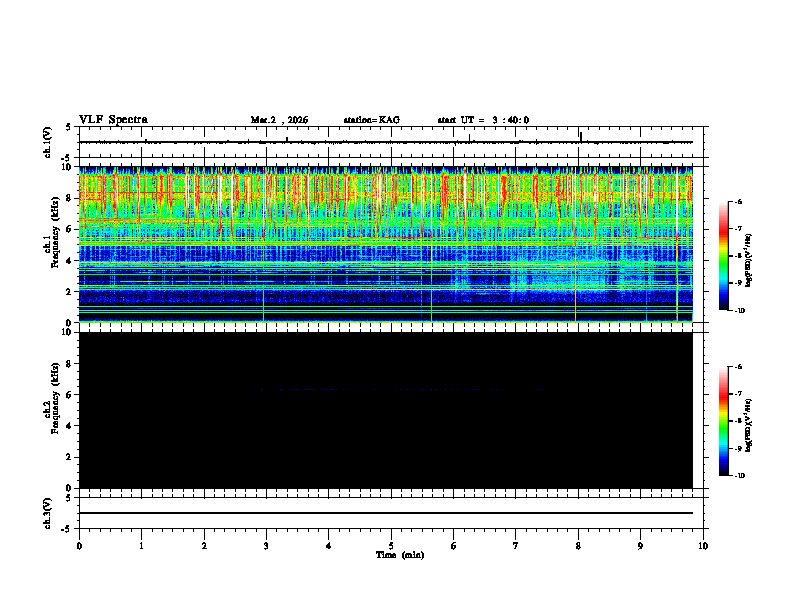The height and width of the screenshot is (612, 792).
Task: Click the -6 label on ch.1 color bar
Action: pos(738,201)
